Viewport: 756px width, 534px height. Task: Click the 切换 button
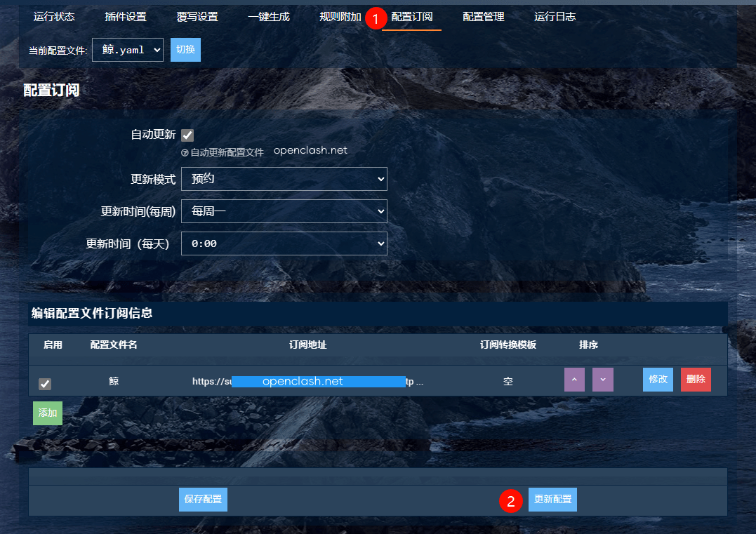[x=185, y=50]
